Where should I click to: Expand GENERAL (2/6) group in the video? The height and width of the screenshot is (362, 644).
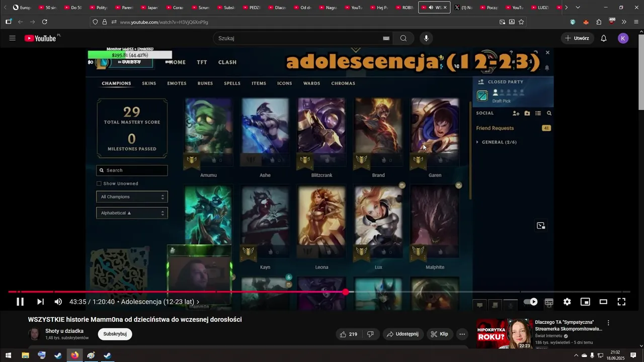coord(496,142)
